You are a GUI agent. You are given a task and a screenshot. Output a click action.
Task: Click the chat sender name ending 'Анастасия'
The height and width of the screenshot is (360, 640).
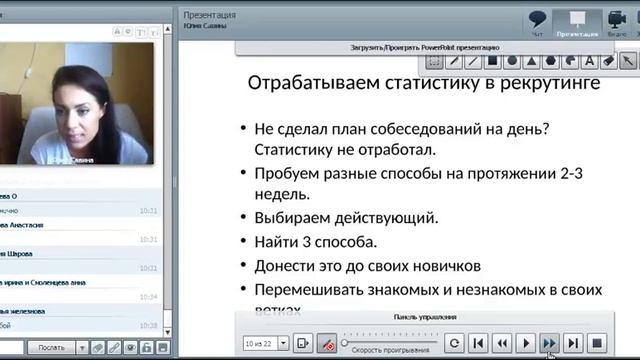[22, 225]
